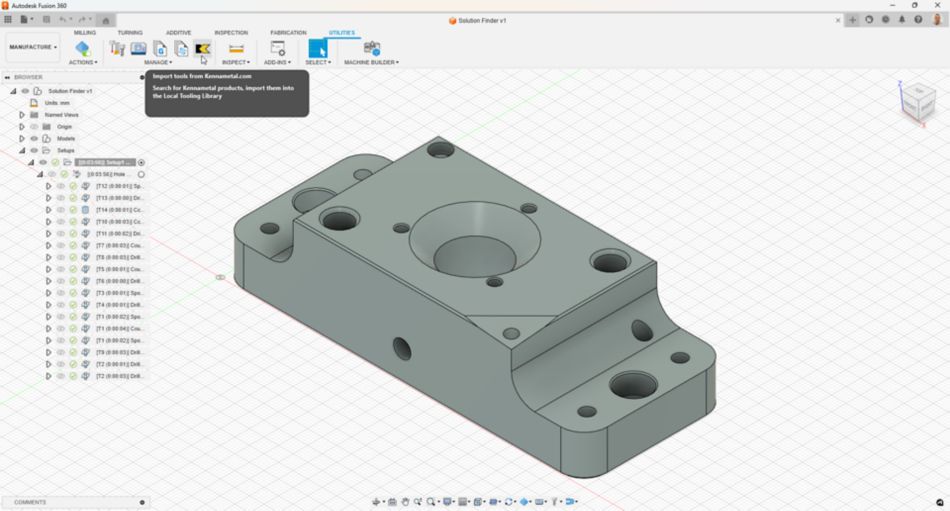Click the Zoom window magnifier icon

click(432, 501)
